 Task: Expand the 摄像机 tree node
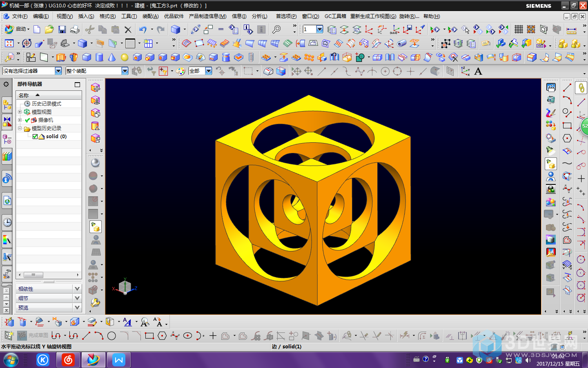pyautogui.click(x=20, y=120)
